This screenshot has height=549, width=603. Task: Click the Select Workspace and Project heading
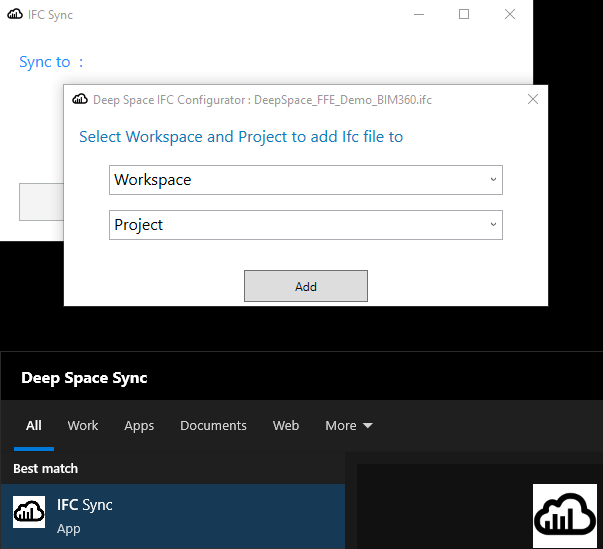pyautogui.click(x=241, y=137)
